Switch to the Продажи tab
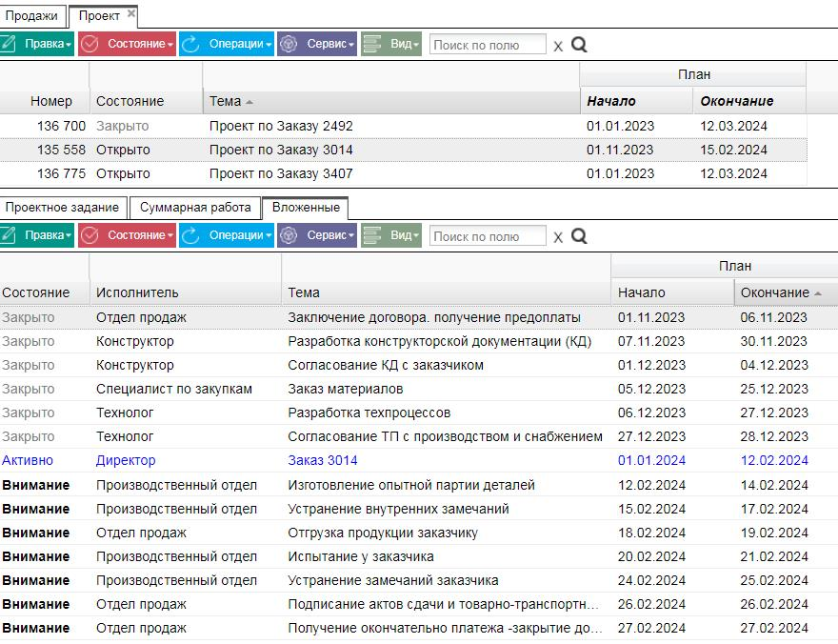Screen dimensions: 838x644 [31, 16]
